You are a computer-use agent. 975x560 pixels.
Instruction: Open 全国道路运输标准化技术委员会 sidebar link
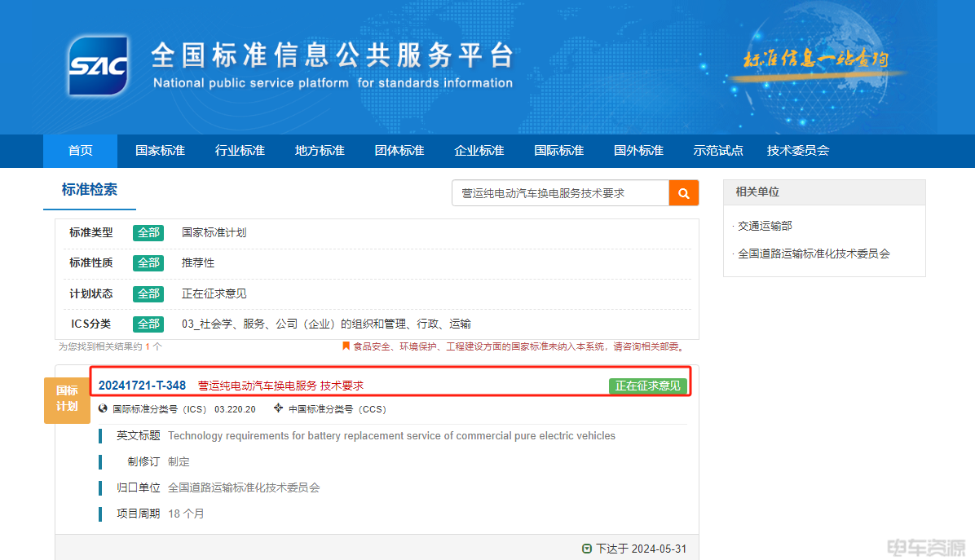[x=814, y=254]
